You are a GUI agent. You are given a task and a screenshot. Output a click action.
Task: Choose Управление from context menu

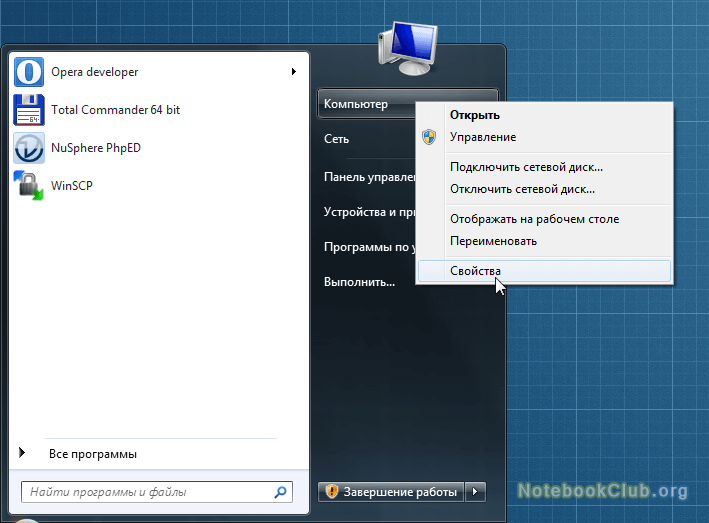tap(544, 137)
